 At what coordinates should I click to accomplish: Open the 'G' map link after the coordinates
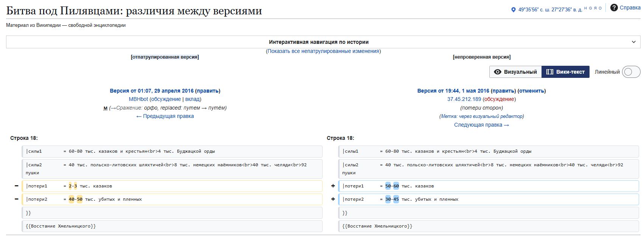[x=590, y=8]
